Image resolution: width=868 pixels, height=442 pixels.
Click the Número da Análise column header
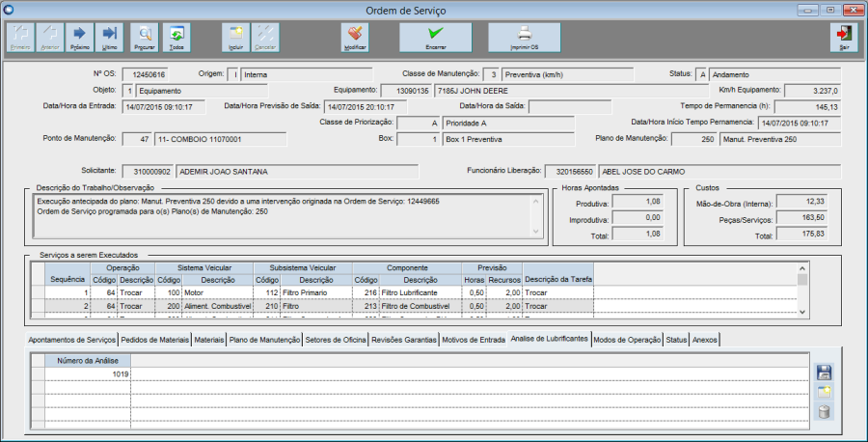pos(88,361)
